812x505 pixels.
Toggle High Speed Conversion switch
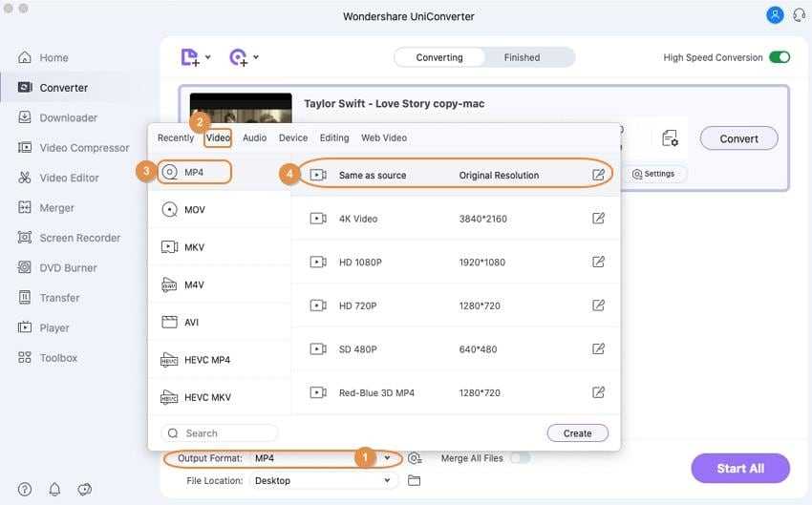[x=780, y=57]
